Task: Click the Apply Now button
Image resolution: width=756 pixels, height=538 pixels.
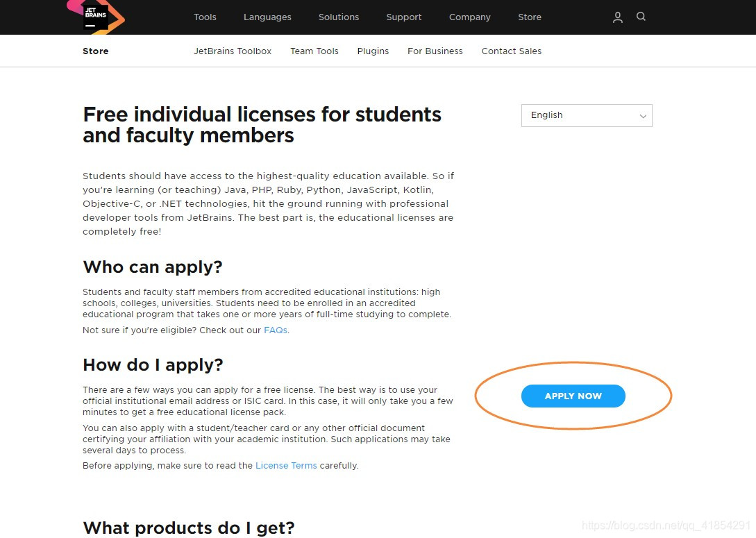Action: point(573,396)
